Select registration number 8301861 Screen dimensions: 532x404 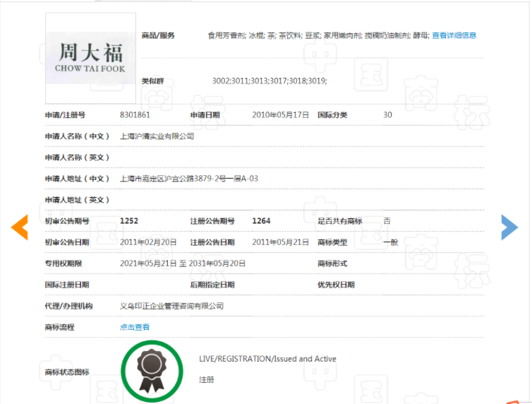click(x=135, y=114)
